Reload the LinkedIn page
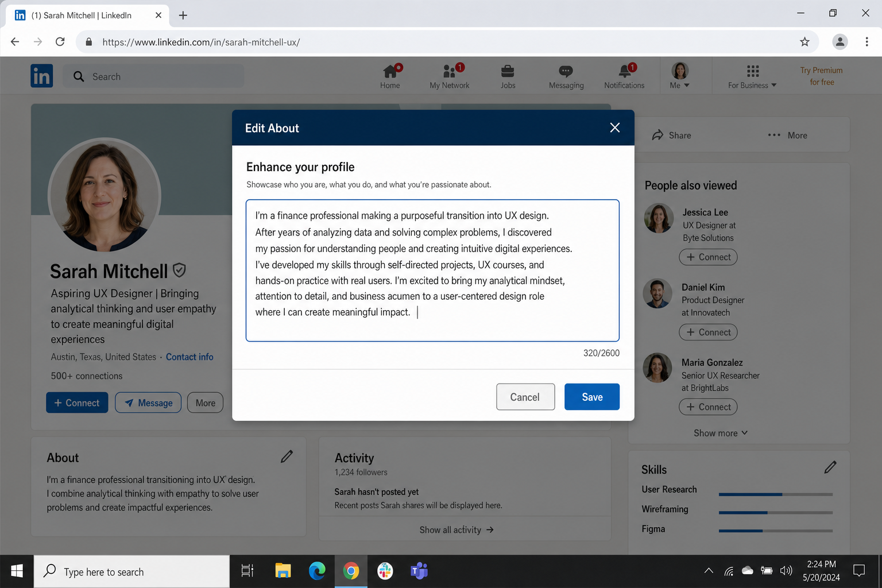Image resolution: width=882 pixels, height=588 pixels. [x=60, y=42]
